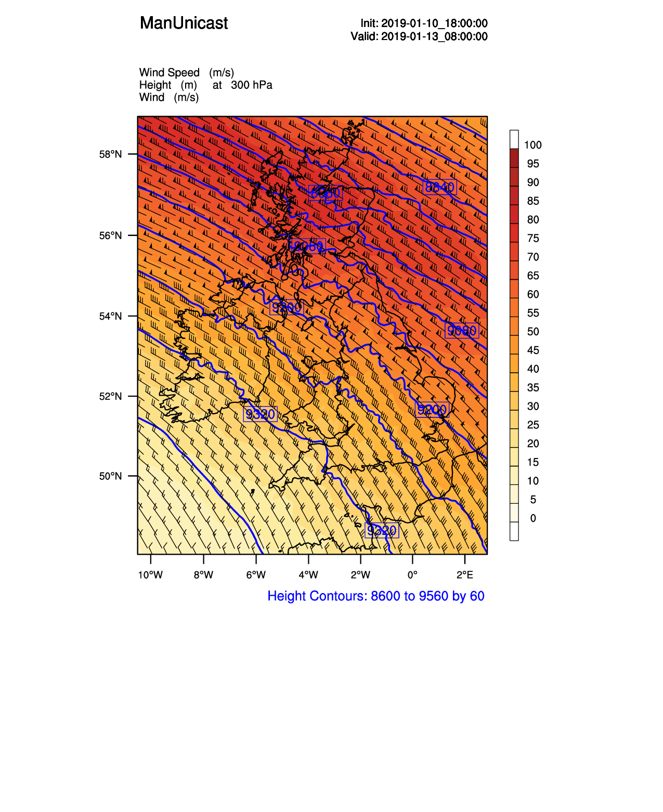Pick the colorbar swatch between 75 and 80
This screenshot has height=812, width=663.
(x=514, y=233)
